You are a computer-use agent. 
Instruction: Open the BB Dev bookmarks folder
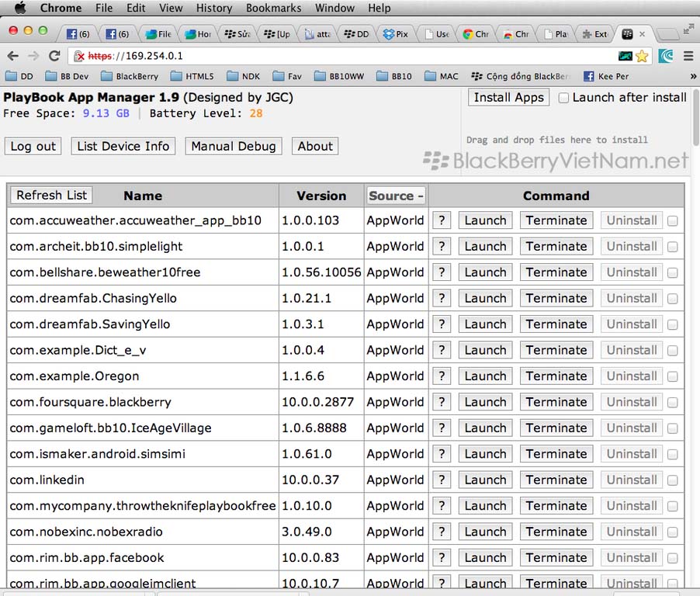(x=67, y=76)
